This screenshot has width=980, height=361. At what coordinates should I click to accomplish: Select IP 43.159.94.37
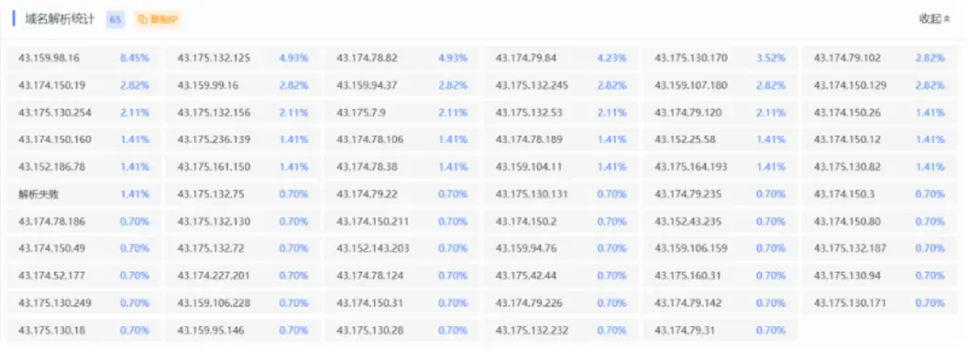pyautogui.click(x=367, y=85)
